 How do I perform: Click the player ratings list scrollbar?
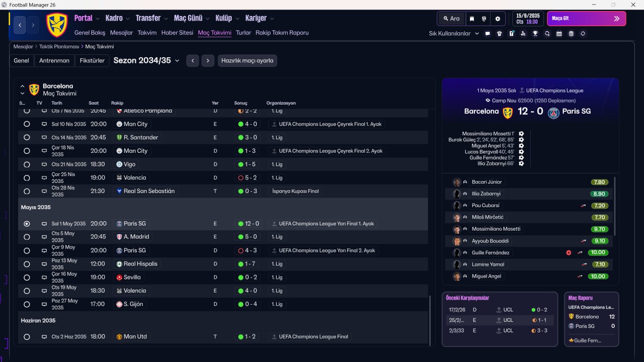tap(615, 206)
